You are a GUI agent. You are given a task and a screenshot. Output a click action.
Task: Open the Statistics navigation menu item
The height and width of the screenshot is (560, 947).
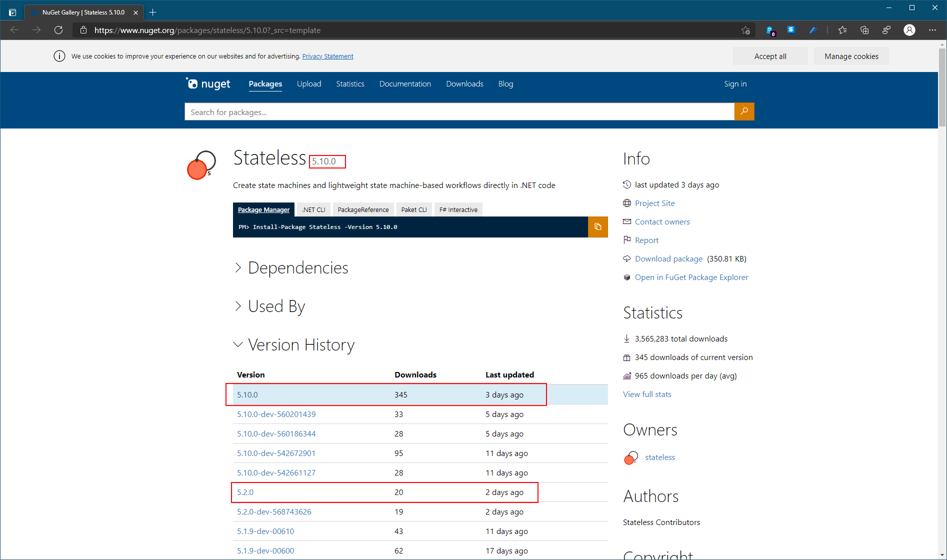click(x=350, y=83)
